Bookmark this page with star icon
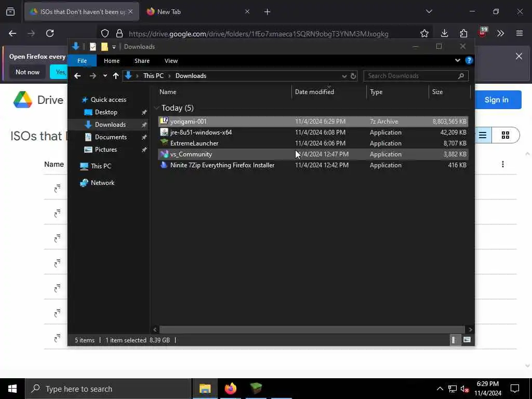This screenshot has width=532, height=399. click(x=424, y=33)
